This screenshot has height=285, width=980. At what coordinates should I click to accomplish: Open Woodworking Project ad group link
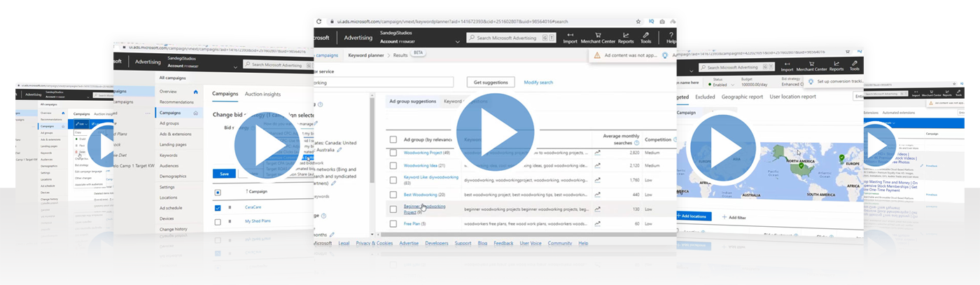423,152
